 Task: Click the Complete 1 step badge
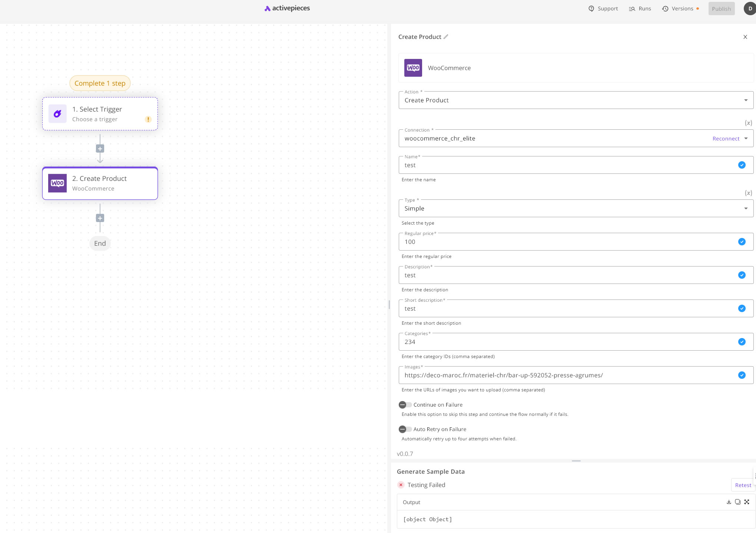pyautogui.click(x=100, y=83)
